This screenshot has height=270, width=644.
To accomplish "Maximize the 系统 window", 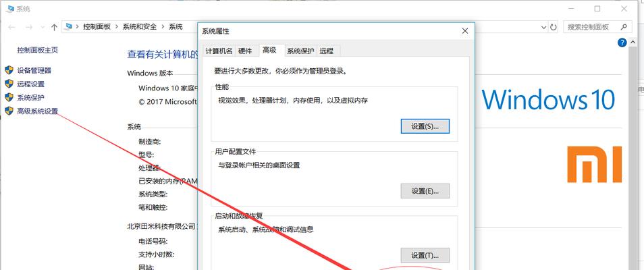I will pos(597,9).
